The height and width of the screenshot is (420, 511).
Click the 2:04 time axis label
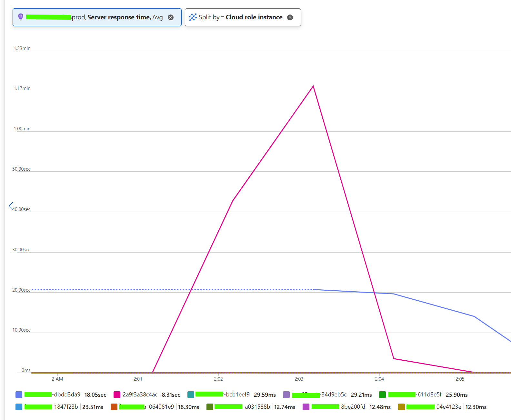click(379, 379)
